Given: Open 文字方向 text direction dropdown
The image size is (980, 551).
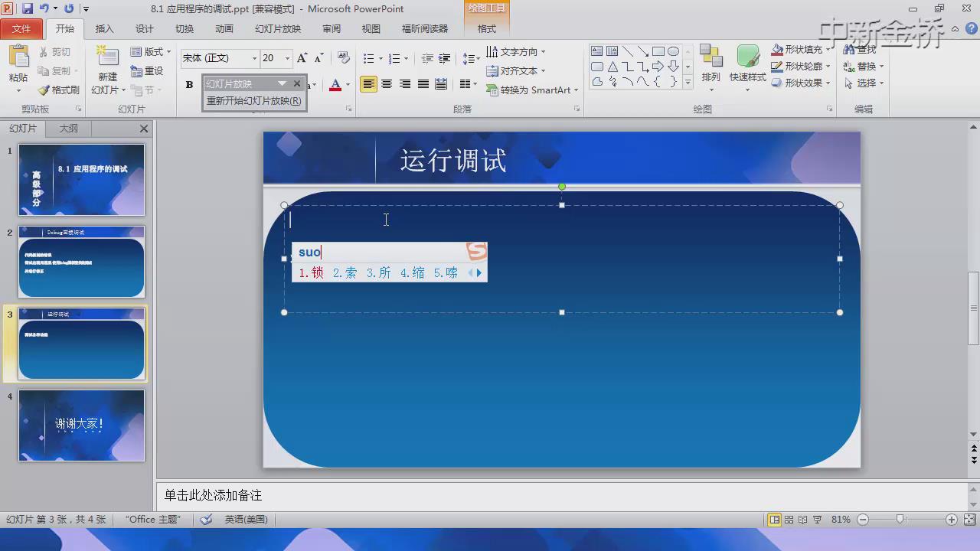Looking at the screenshot, I should (x=516, y=52).
